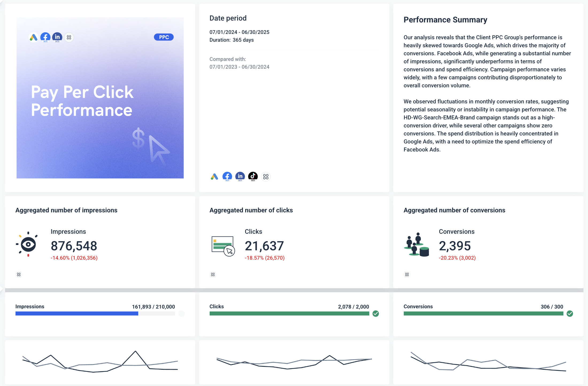Viewport: 588px width, 386px height.
Task: Click the gray circle indicator on Impressions goal
Action: [x=182, y=314]
